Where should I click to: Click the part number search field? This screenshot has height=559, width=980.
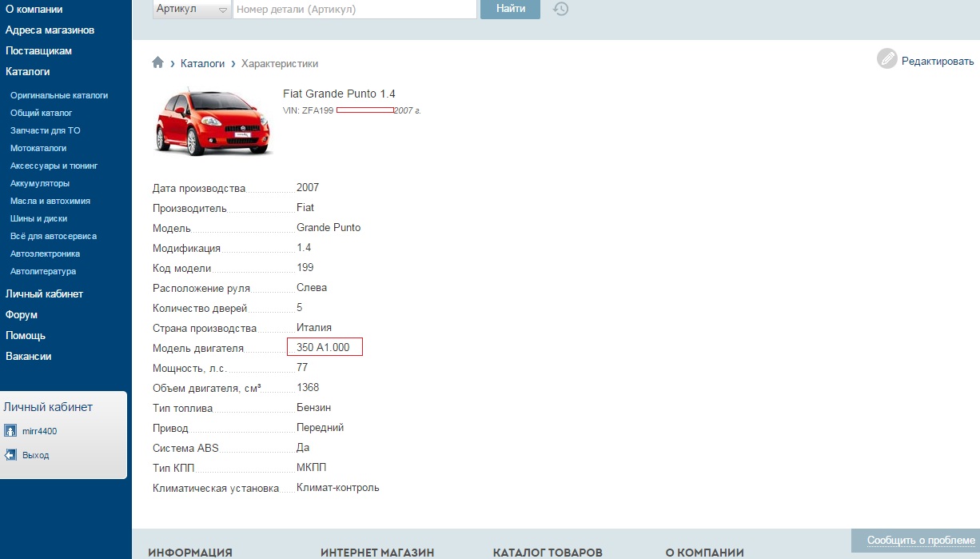point(354,10)
